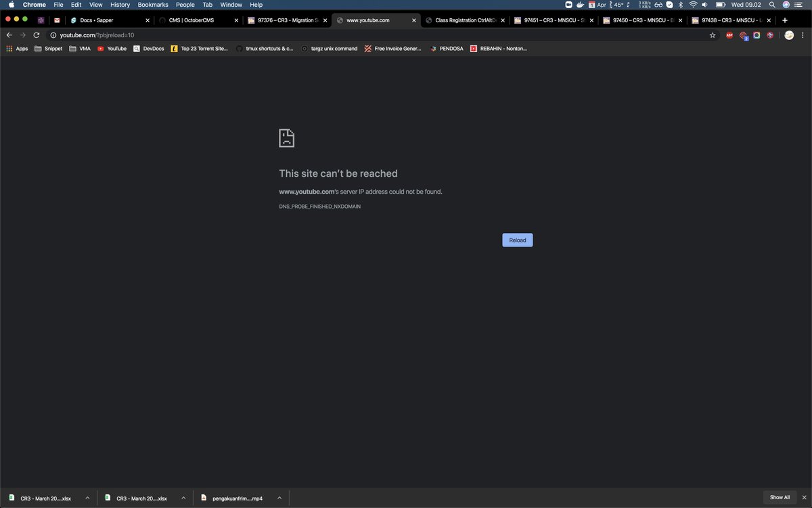Image resolution: width=812 pixels, height=508 pixels.
Task: Open REBAHIN - Nonton bookmark
Action: click(x=499, y=49)
